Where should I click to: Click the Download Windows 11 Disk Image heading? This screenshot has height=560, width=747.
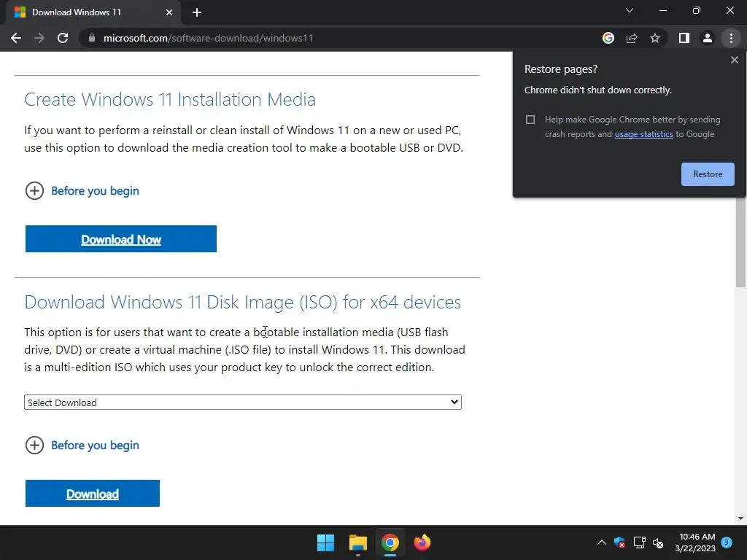(242, 302)
